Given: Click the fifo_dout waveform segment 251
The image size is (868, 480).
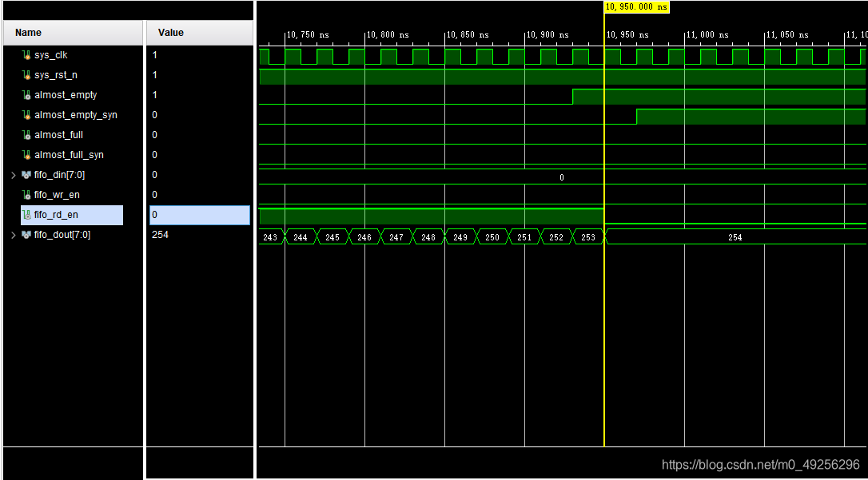Looking at the screenshot, I should click(524, 236).
